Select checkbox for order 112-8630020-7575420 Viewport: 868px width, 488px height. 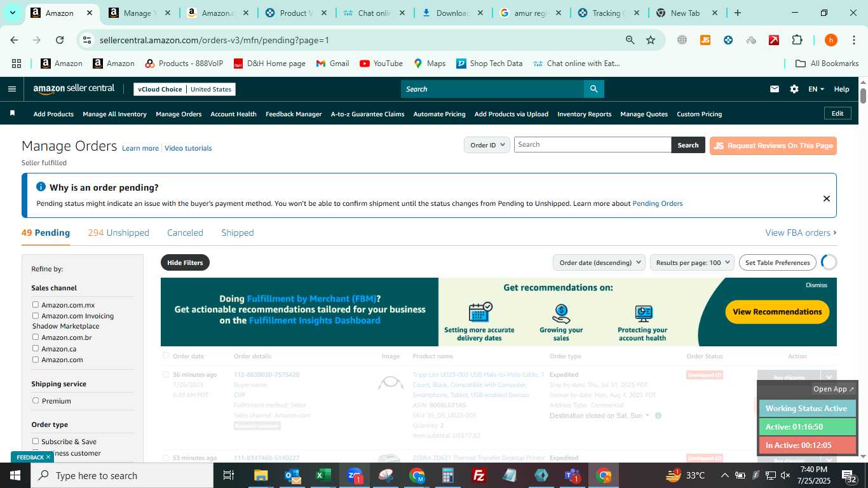pos(166,374)
